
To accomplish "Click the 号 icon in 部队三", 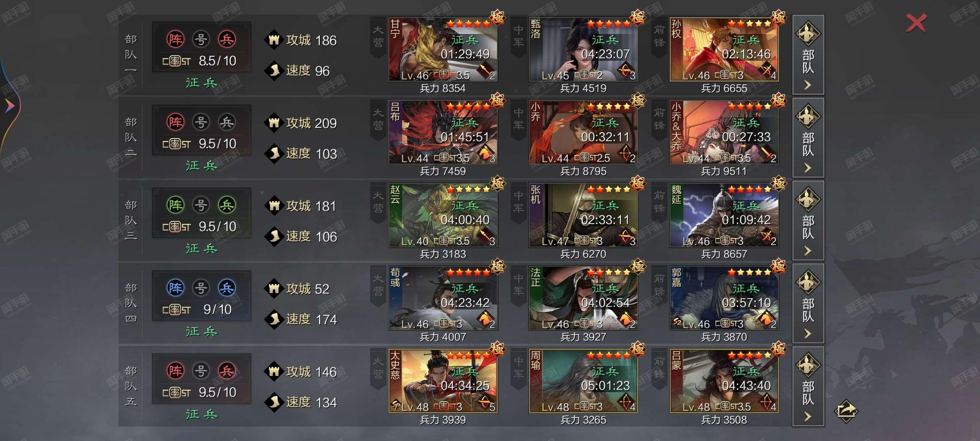I will pos(201,205).
